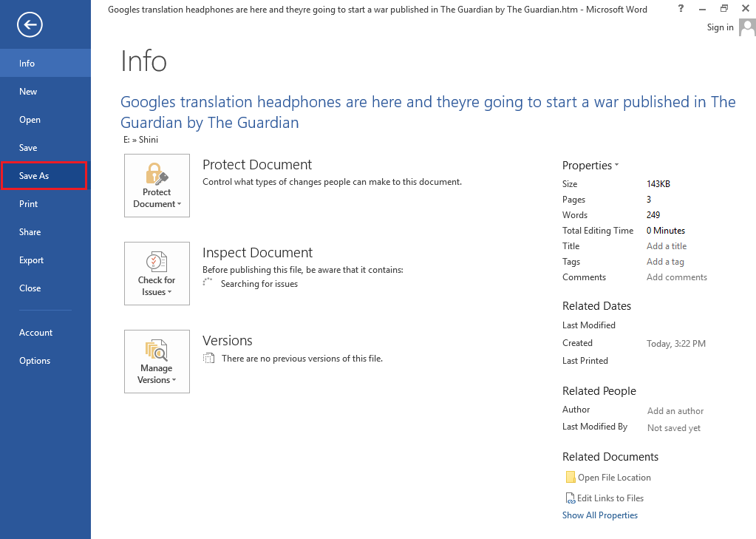Click the 'Not saved yet' text
756x539 pixels.
pyautogui.click(x=674, y=428)
